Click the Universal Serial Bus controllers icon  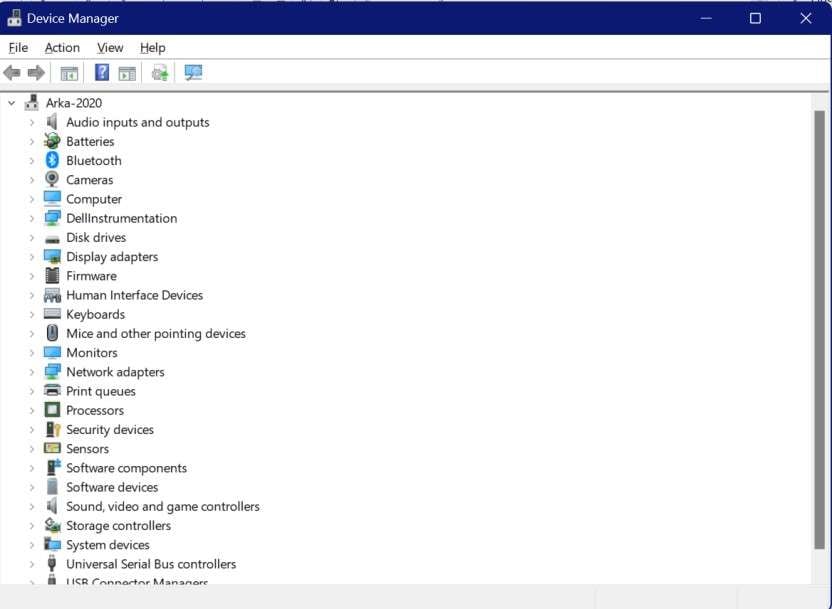51,563
